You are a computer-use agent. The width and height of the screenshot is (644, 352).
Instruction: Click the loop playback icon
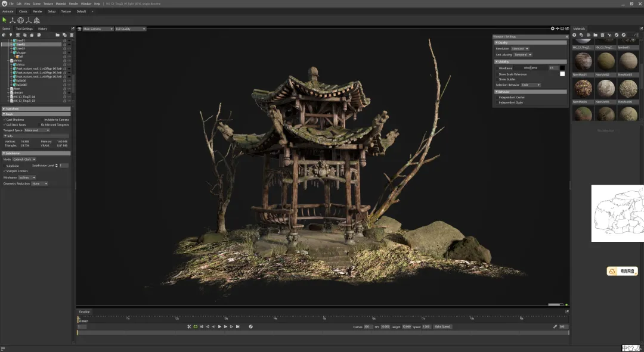click(x=196, y=326)
